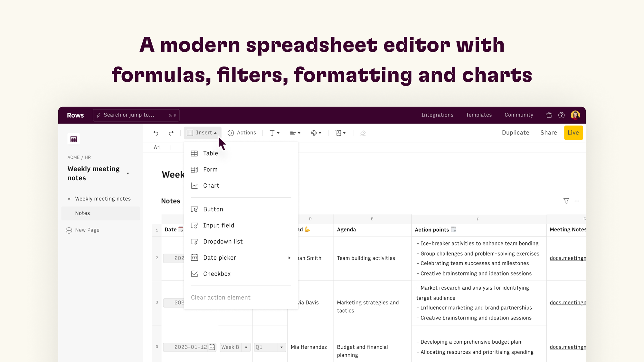The image size is (644, 362).
Task: Expand the Weekly meeting notes tree item
Action: coord(69,199)
